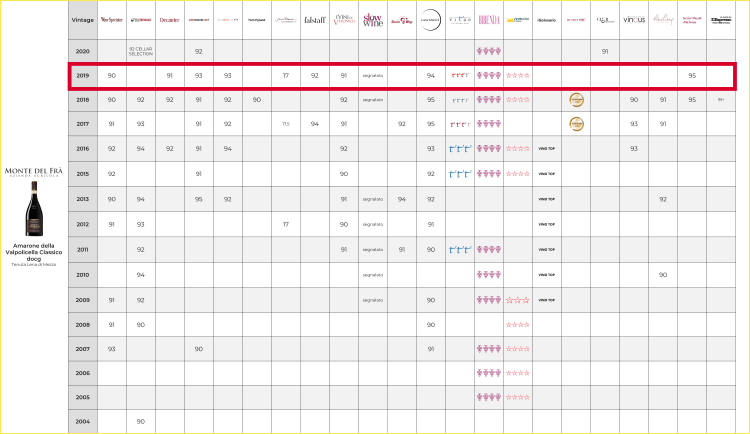Select the 2013 vintage row label
The height and width of the screenshot is (434, 750).
pos(83,199)
